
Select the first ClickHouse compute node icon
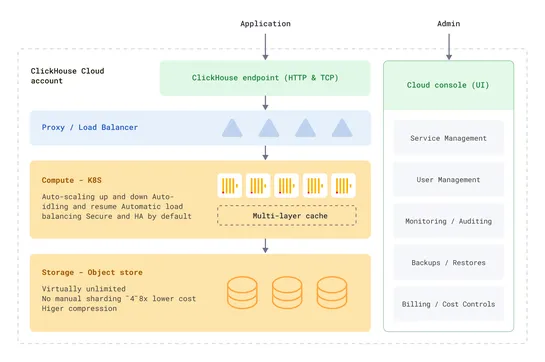coord(230,186)
